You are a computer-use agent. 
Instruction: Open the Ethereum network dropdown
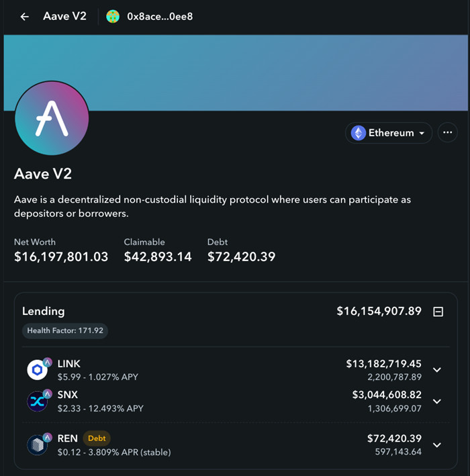(x=389, y=133)
